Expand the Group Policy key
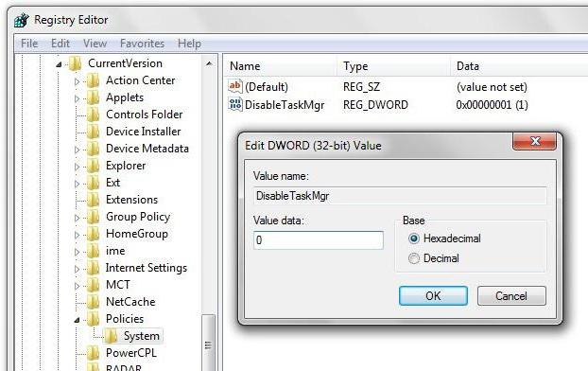 pyautogui.click(x=77, y=218)
